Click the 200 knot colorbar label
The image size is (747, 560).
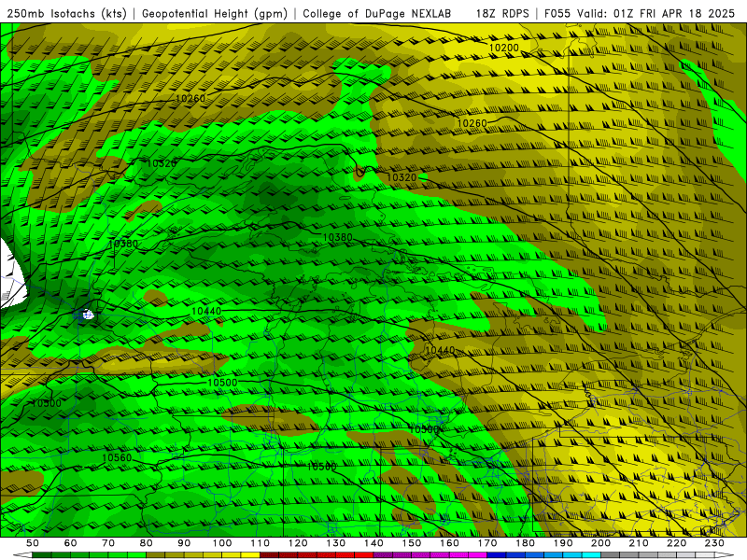[x=600, y=543]
